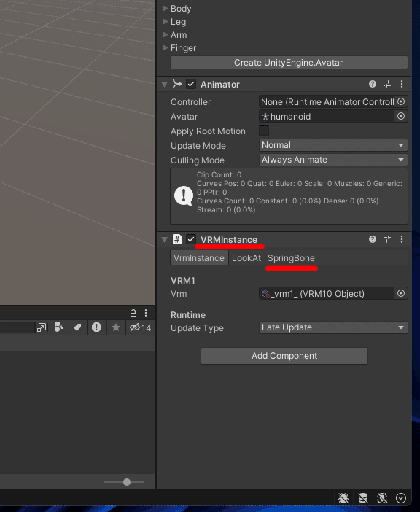Viewport: 420px width, 512px height.
Task: Open VRMInstance component context menu dots
Action: coord(402,239)
